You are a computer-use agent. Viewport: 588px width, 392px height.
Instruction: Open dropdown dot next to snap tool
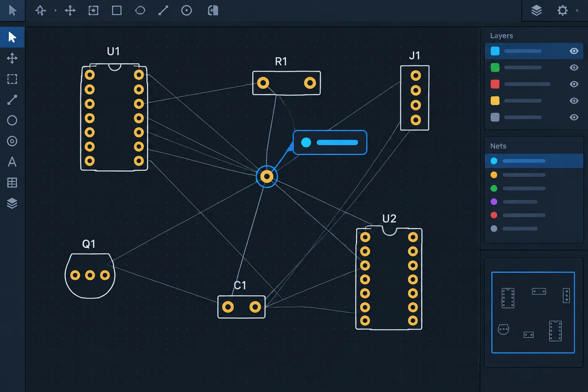tap(56, 10)
